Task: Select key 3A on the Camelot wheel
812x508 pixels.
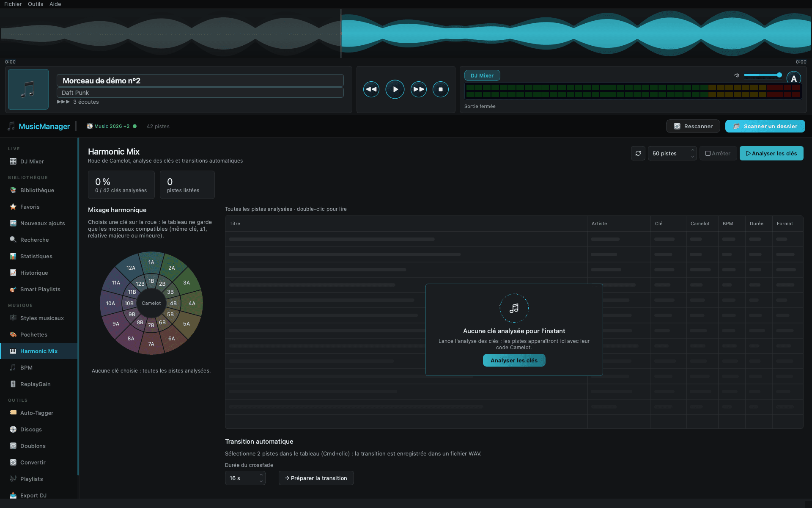Action: 187,282
